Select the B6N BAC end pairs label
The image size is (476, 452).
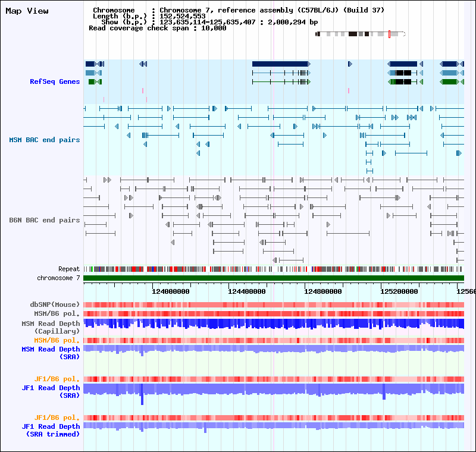[x=44, y=220]
